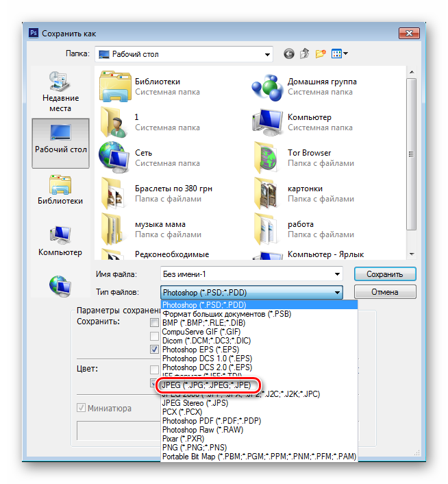
Task: Expand the file name history dropdown
Action: (x=337, y=274)
